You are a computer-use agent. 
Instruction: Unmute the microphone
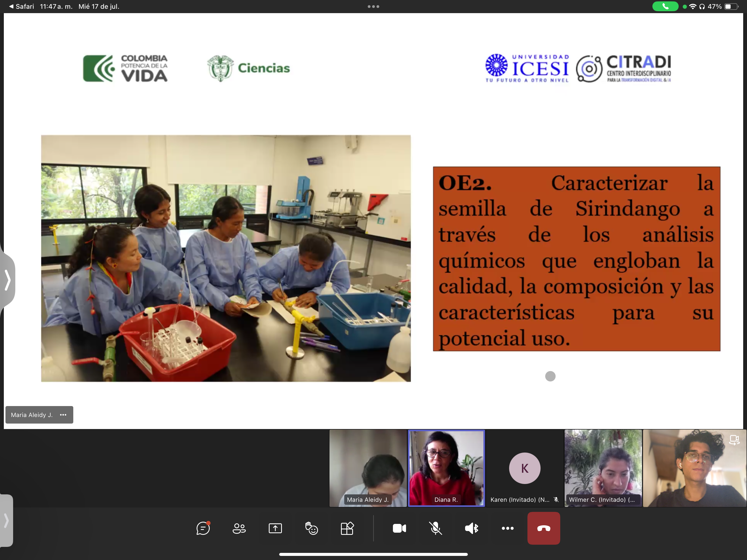pos(436,528)
